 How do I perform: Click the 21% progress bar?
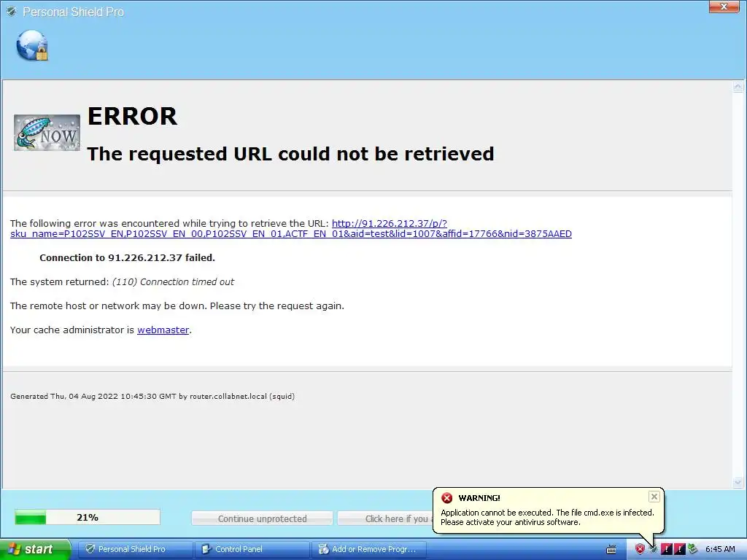click(88, 517)
